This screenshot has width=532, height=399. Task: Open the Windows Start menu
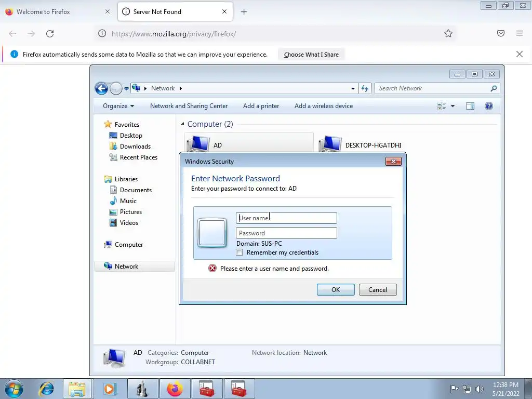coord(14,389)
